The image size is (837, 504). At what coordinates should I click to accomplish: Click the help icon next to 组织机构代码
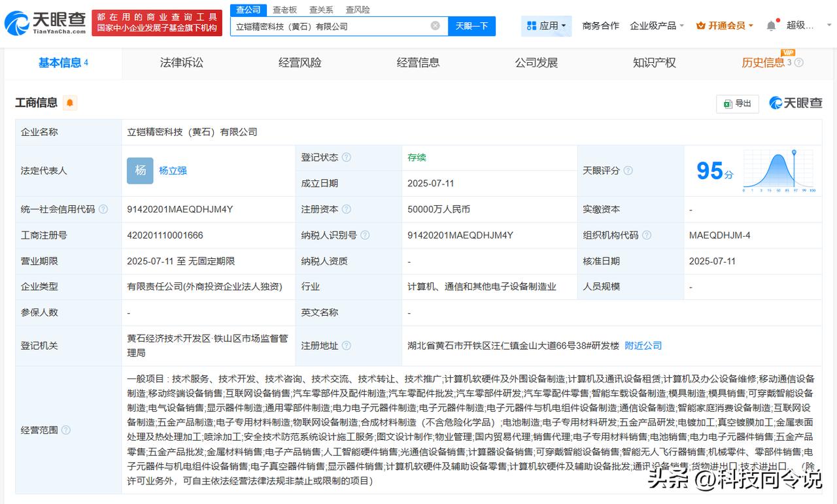[647, 235]
